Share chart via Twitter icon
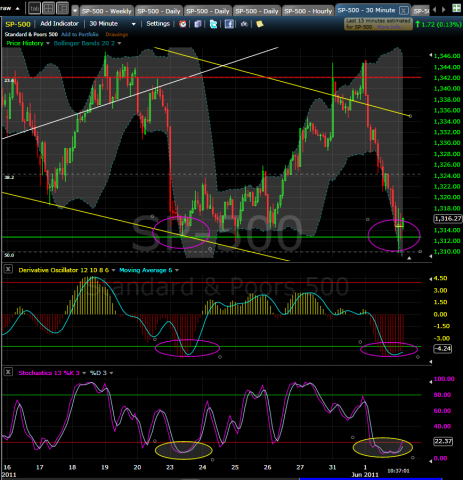This screenshot has height=480, width=463. pyautogui.click(x=213, y=24)
